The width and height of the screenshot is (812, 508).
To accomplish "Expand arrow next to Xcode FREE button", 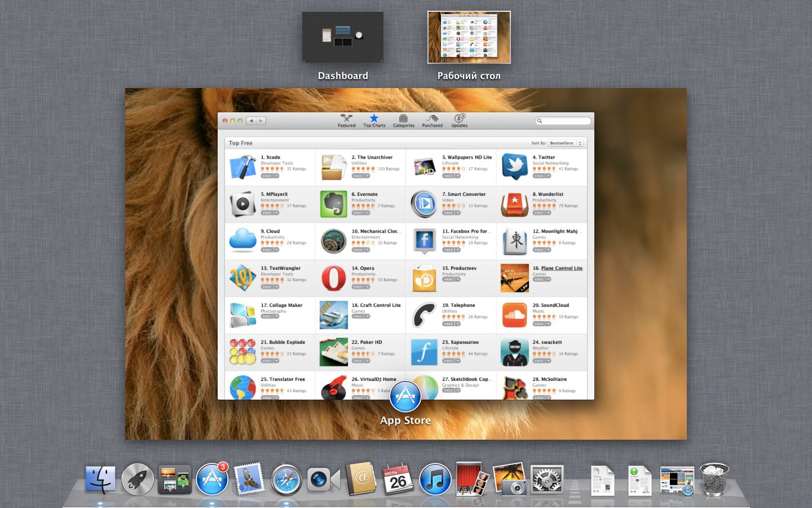I will coord(277,176).
